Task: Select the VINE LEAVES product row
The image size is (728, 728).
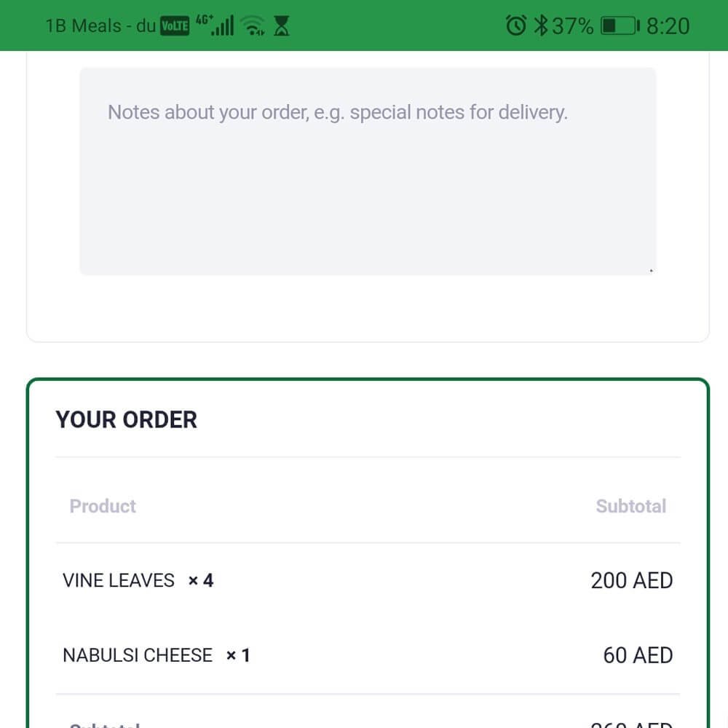Action: [368, 580]
